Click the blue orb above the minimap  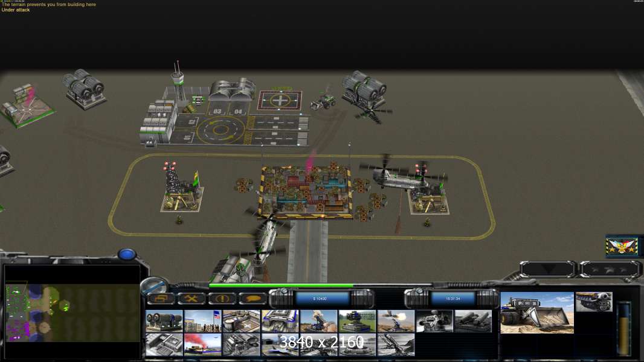tap(127, 254)
